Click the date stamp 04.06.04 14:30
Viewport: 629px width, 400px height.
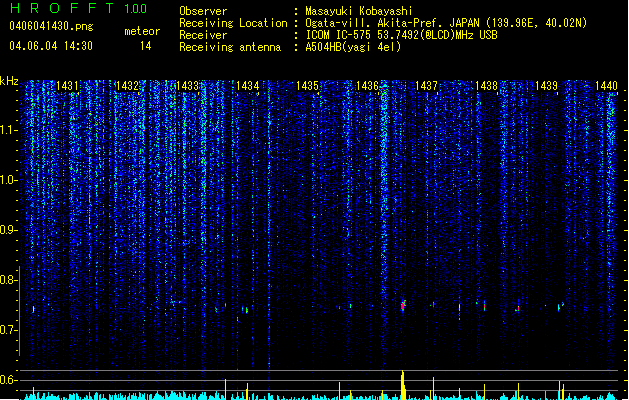(x=51, y=46)
